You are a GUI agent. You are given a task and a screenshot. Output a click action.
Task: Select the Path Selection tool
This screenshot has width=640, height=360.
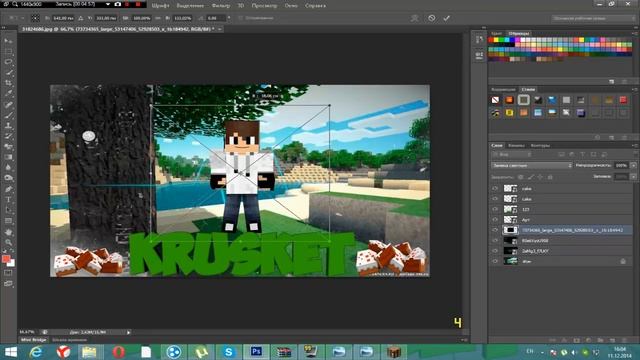pyautogui.click(x=8, y=210)
